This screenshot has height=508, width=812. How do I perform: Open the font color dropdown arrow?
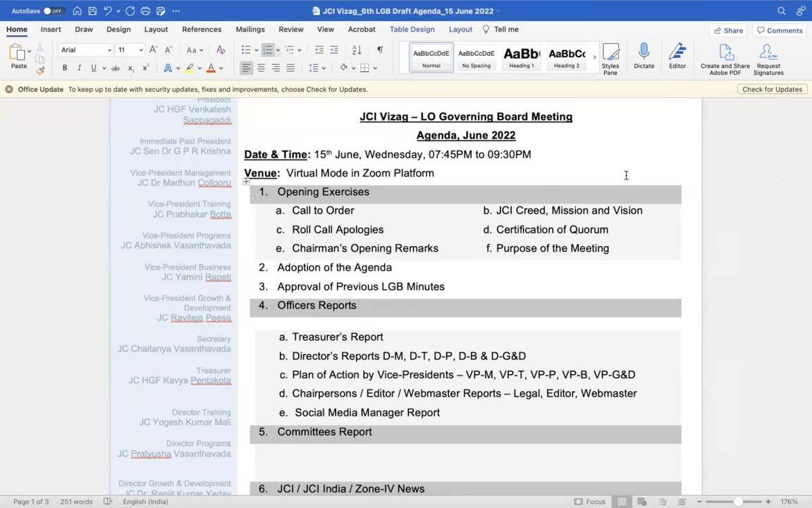[x=221, y=68]
